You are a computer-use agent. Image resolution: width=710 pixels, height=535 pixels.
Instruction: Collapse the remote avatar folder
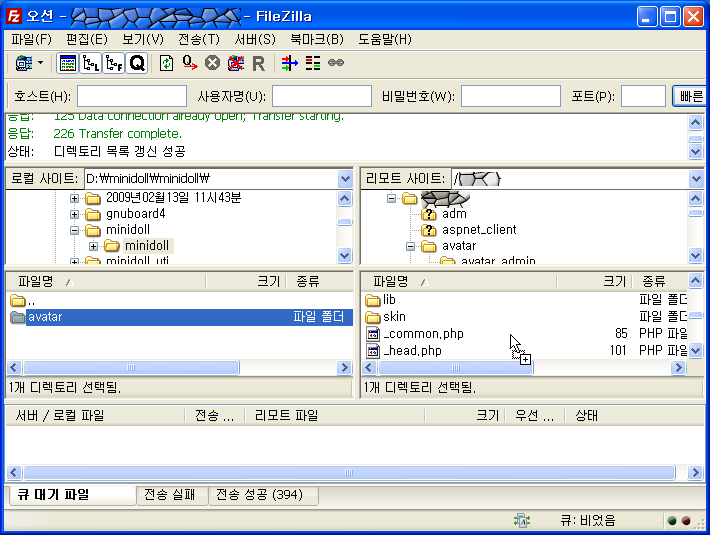[410, 246]
